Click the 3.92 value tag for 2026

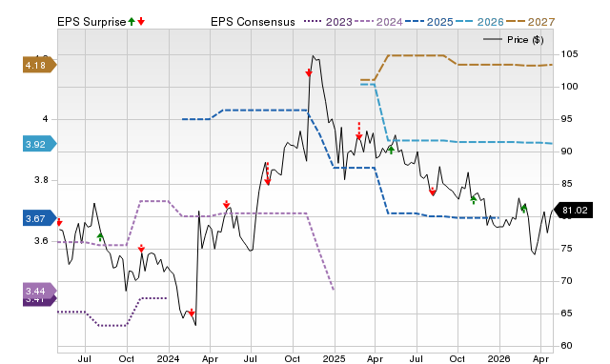point(40,144)
